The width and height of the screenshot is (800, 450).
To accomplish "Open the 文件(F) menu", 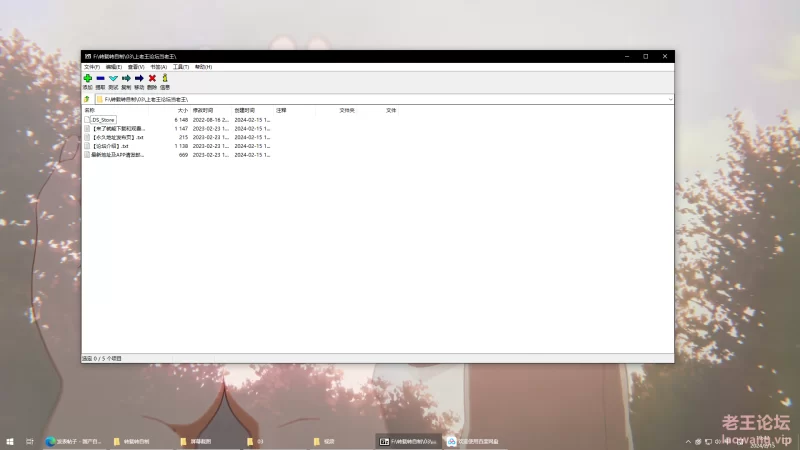I will (92, 67).
